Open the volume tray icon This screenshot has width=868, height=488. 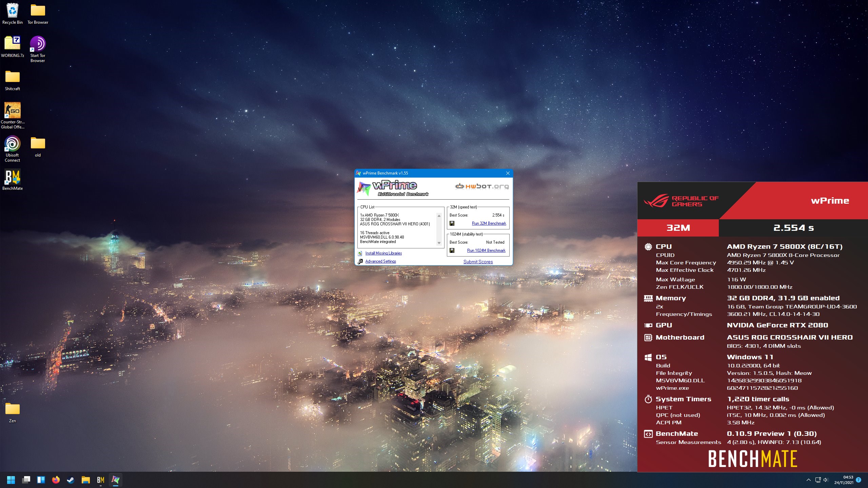pos(826,480)
